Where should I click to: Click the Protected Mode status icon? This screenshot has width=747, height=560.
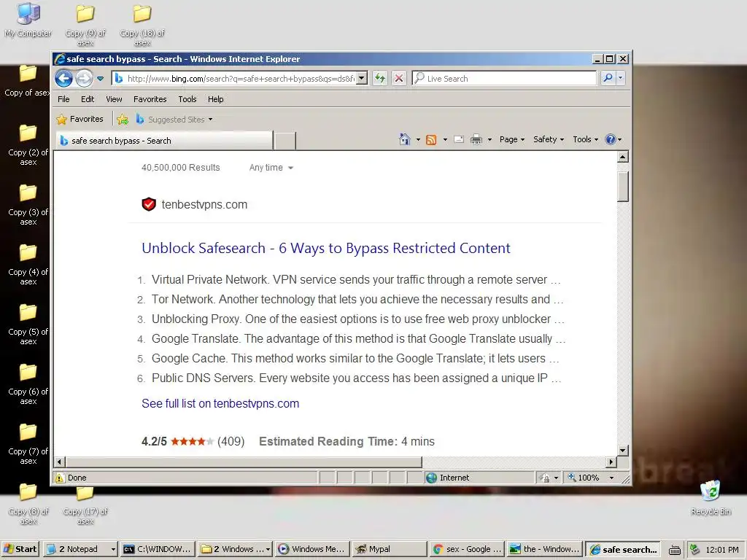point(545,478)
